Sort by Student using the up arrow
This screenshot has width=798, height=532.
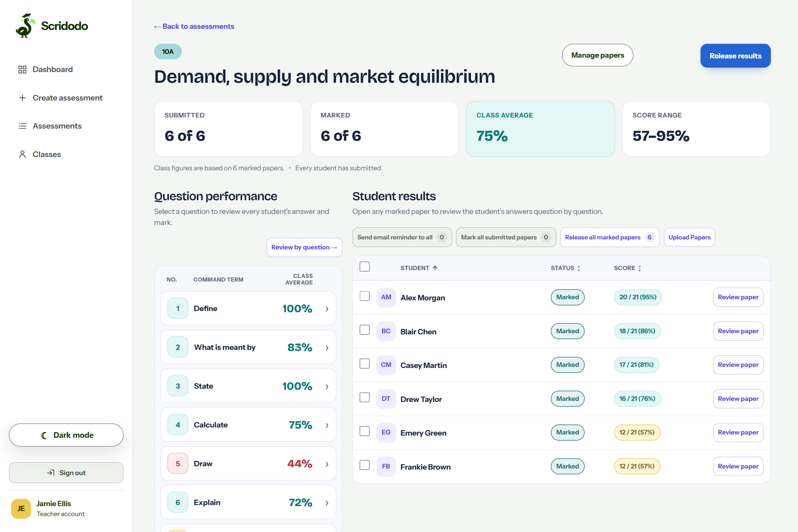point(435,268)
